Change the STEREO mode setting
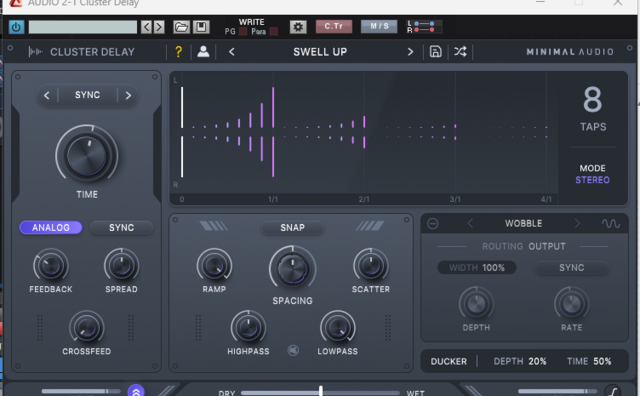 [592, 180]
